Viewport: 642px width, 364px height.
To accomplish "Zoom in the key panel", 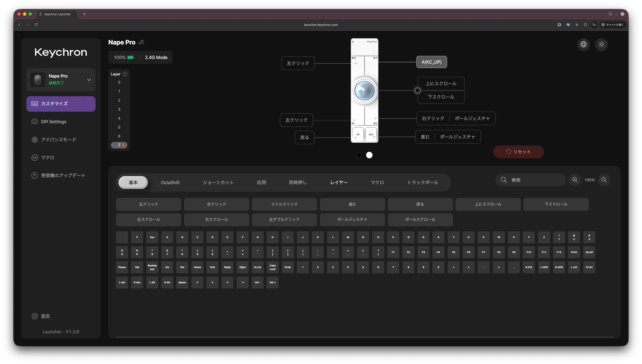I will coord(575,180).
